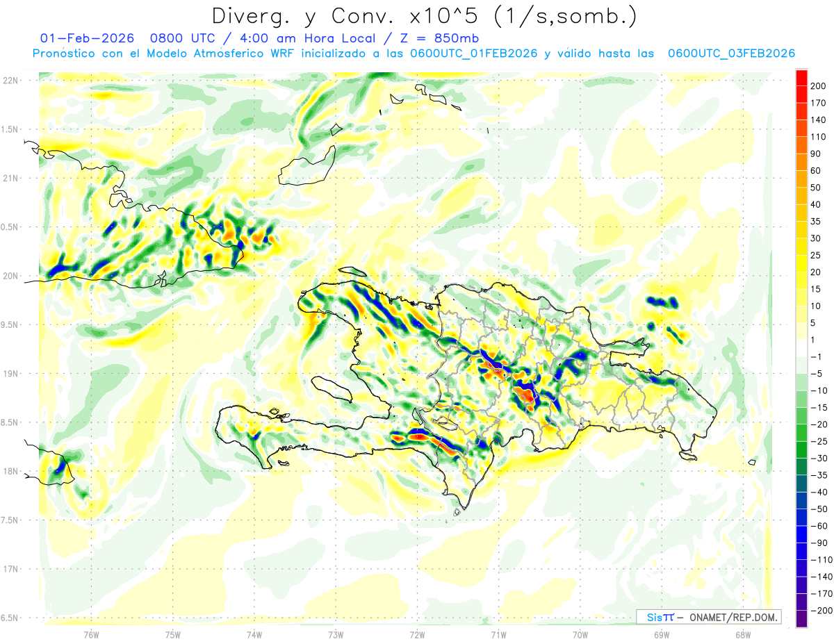Click the 18N latitude label
Image resolution: width=834 pixels, height=644 pixels.
tap(10, 471)
